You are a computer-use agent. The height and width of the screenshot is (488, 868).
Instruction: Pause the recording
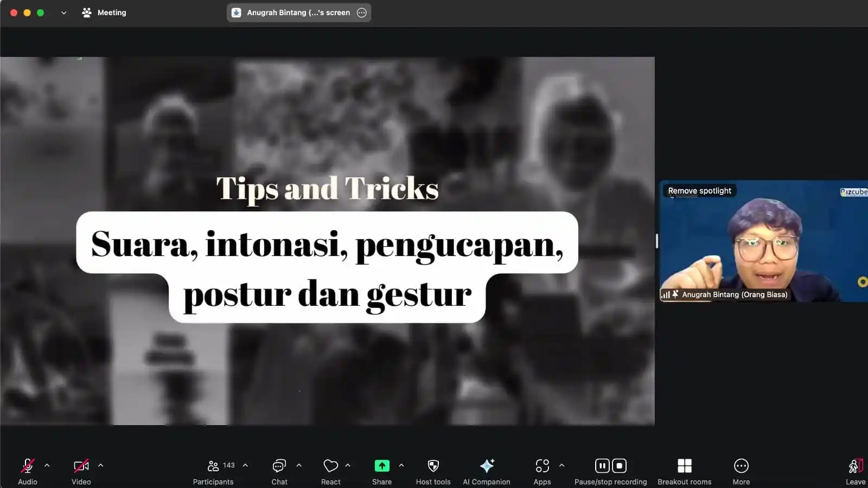pyautogui.click(x=602, y=466)
